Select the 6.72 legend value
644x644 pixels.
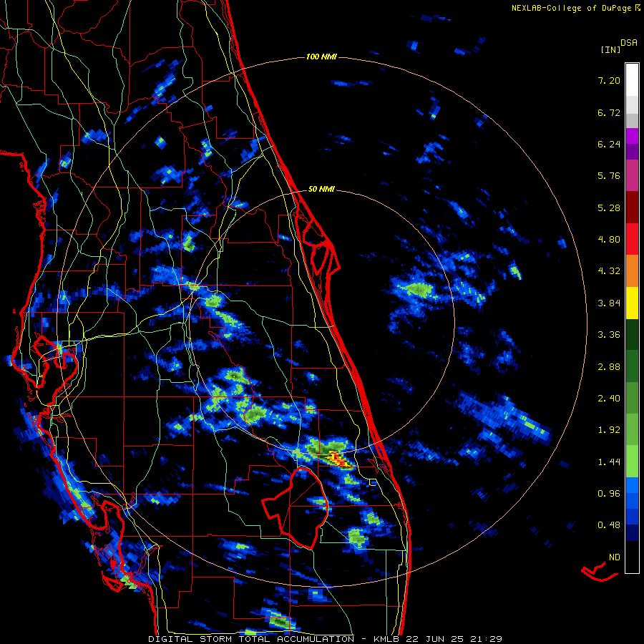click(x=609, y=112)
